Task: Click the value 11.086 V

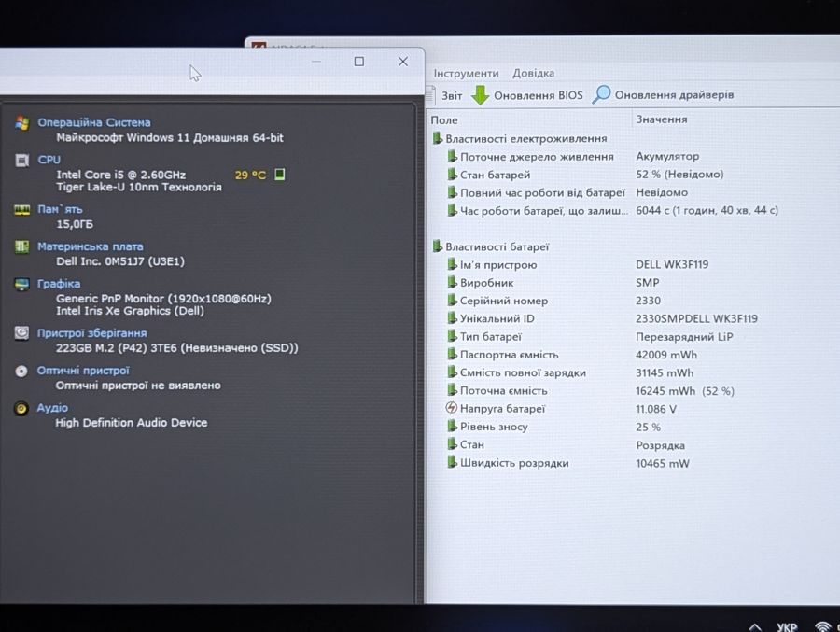Action: click(656, 409)
